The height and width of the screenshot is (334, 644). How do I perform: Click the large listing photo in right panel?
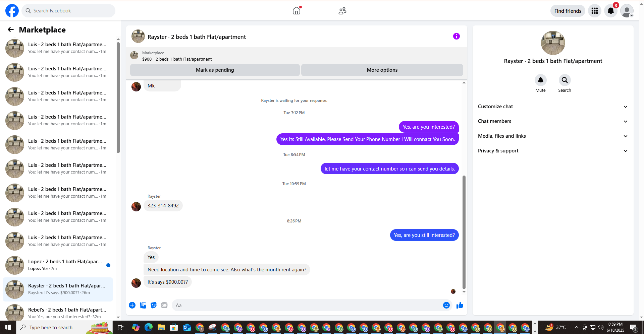[553, 43]
